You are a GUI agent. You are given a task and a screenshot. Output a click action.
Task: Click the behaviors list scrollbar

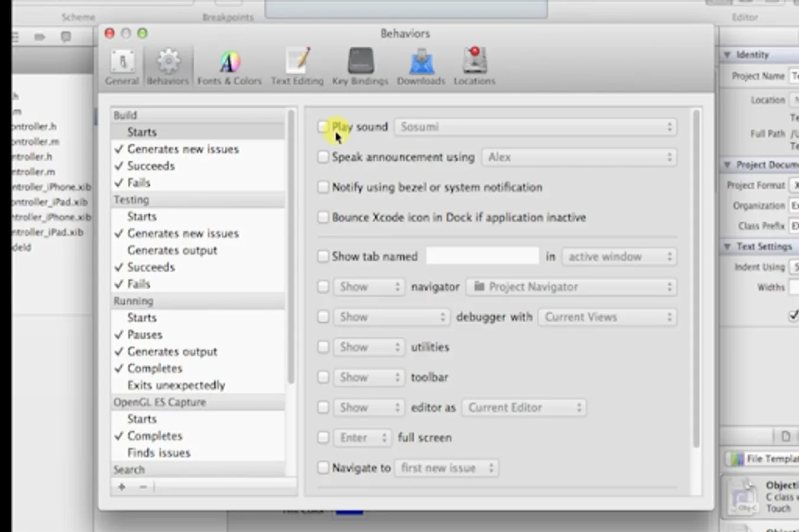(x=291, y=246)
